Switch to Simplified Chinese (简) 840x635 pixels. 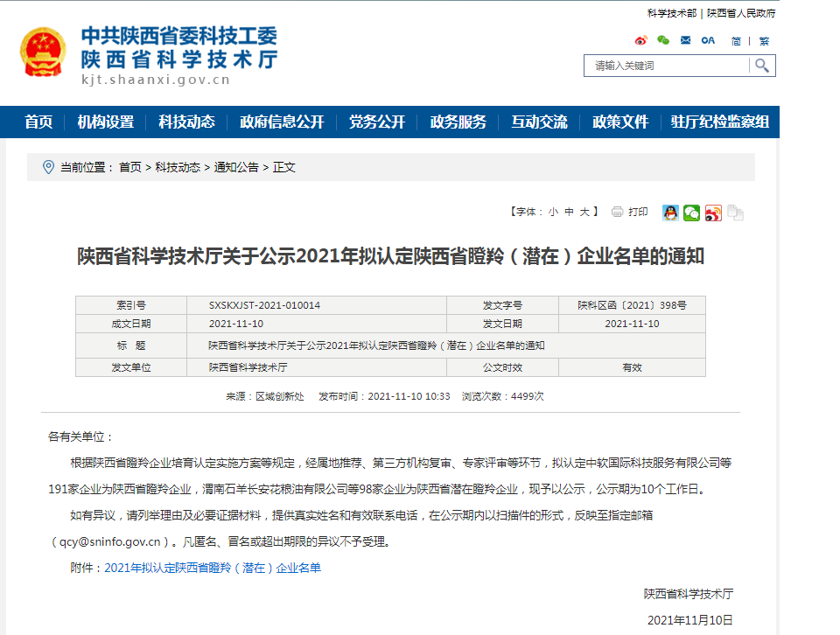(x=736, y=40)
